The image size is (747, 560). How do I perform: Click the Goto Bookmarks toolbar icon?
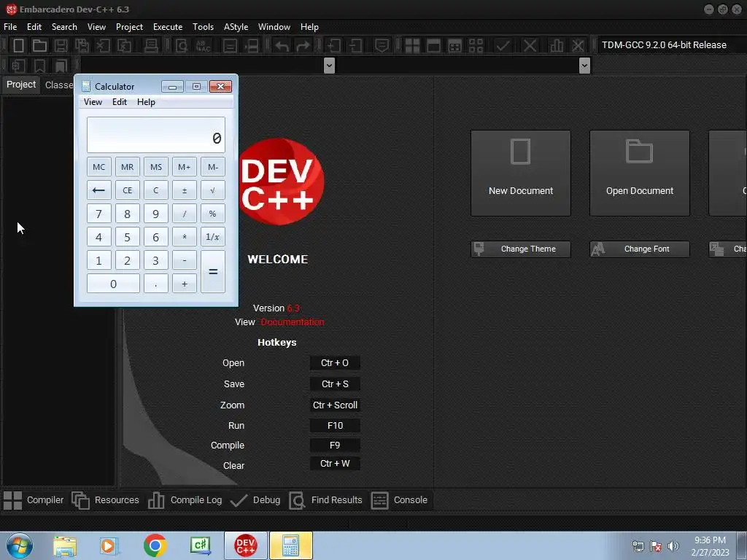61,66
